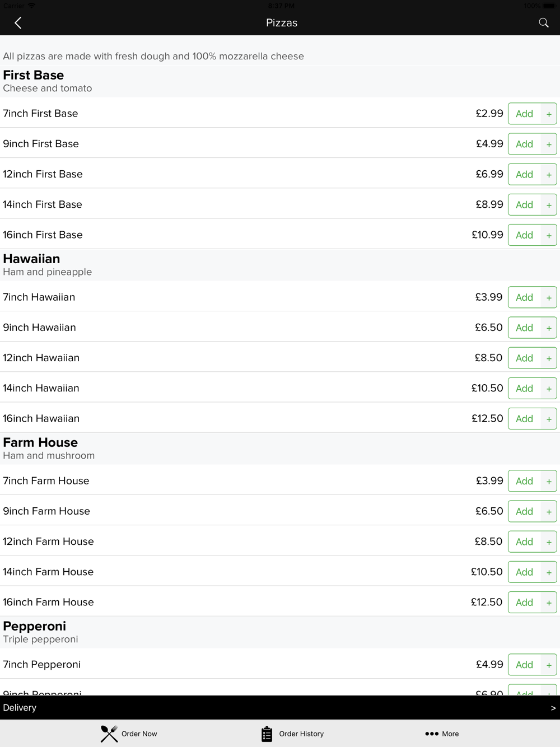The height and width of the screenshot is (747, 560).
Task: Open the Order Now tab
Action: pos(129,734)
